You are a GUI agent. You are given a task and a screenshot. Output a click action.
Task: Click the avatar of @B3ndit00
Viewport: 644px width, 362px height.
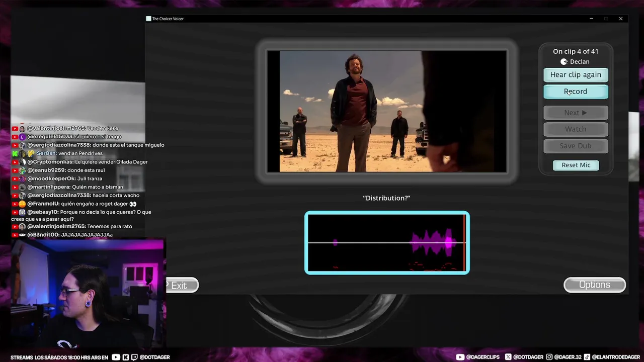[22, 235]
